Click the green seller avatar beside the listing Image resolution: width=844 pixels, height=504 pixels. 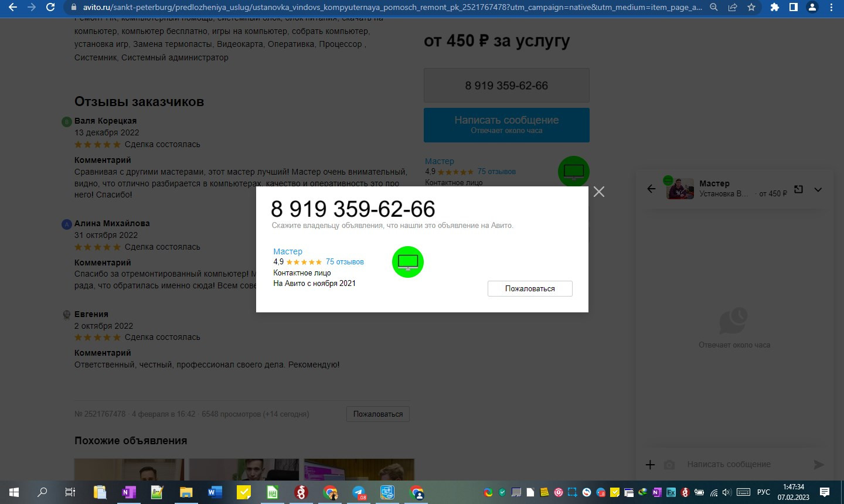click(x=573, y=171)
